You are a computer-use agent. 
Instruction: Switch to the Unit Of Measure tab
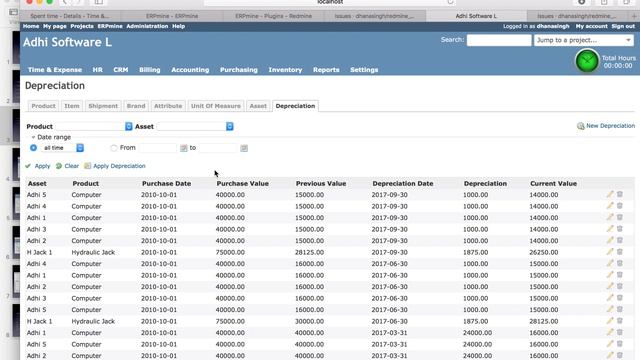click(216, 106)
